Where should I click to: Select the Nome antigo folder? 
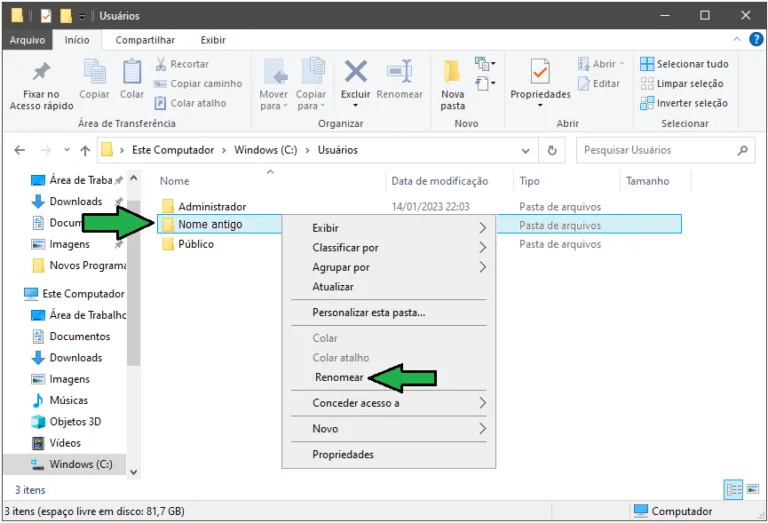[x=210, y=225]
